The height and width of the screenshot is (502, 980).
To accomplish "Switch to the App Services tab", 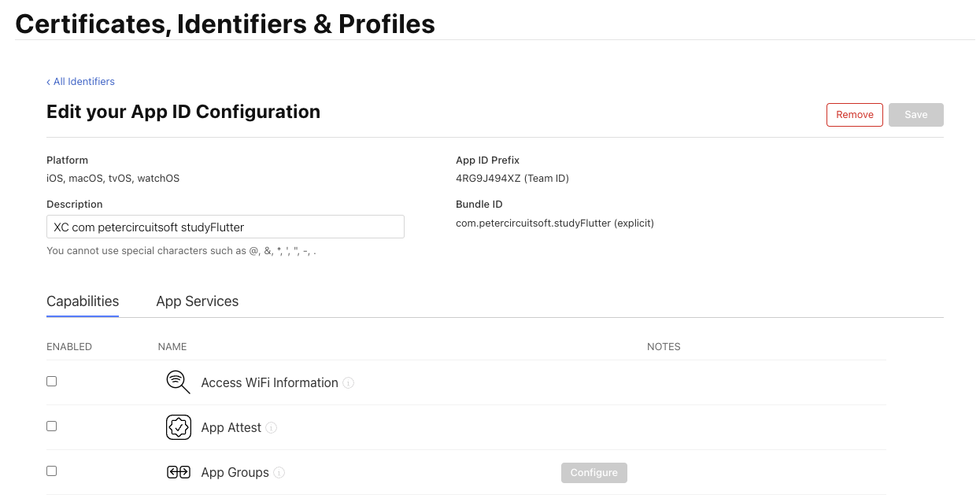I will pos(198,301).
